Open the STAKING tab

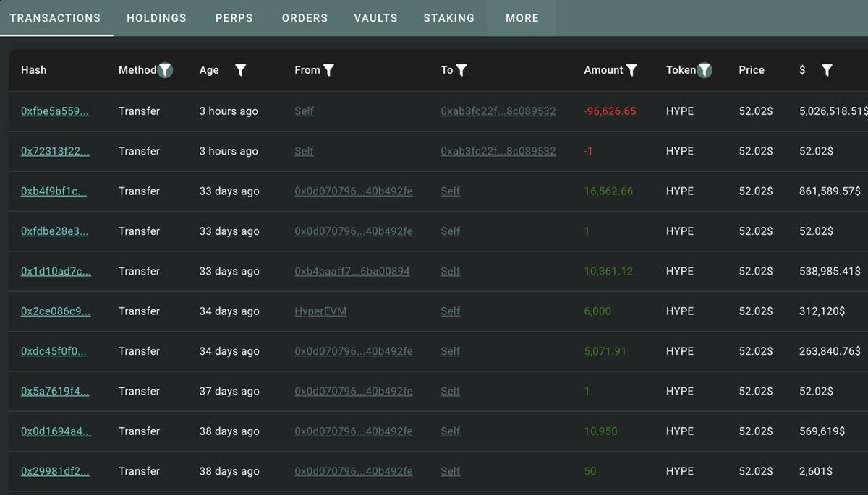pyautogui.click(x=448, y=18)
